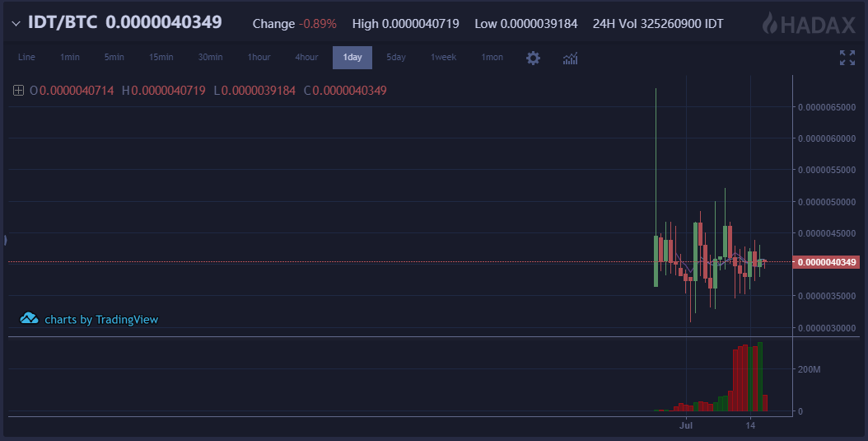This screenshot has height=441, width=868.
Task: Open chart settings gear icon
Action: tap(533, 58)
